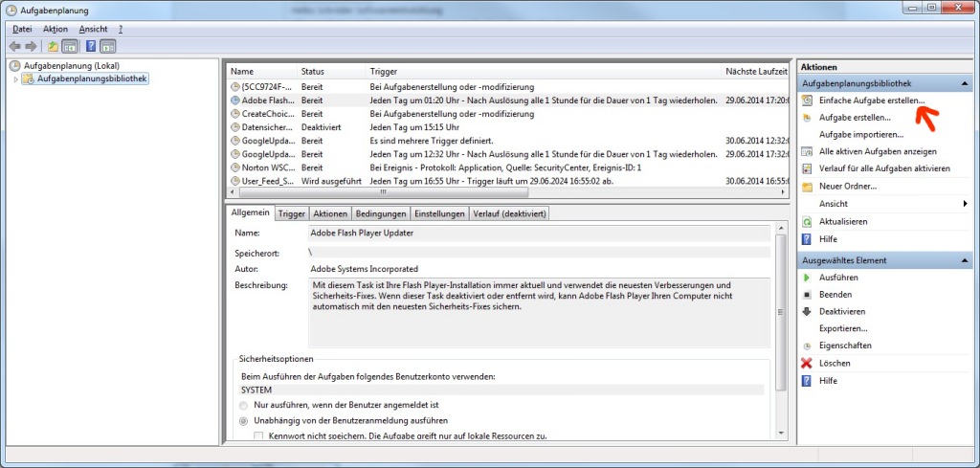Open the Ansicht menu in menu bar
The image size is (980, 468).
click(93, 30)
